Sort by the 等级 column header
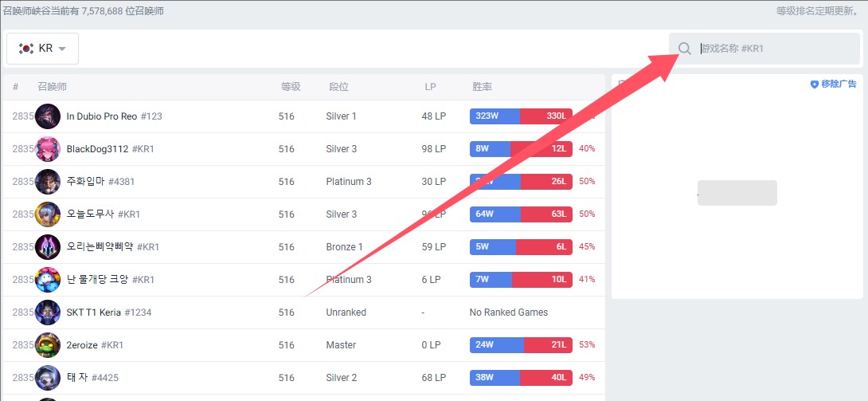This screenshot has height=401, width=868. pos(291,87)
